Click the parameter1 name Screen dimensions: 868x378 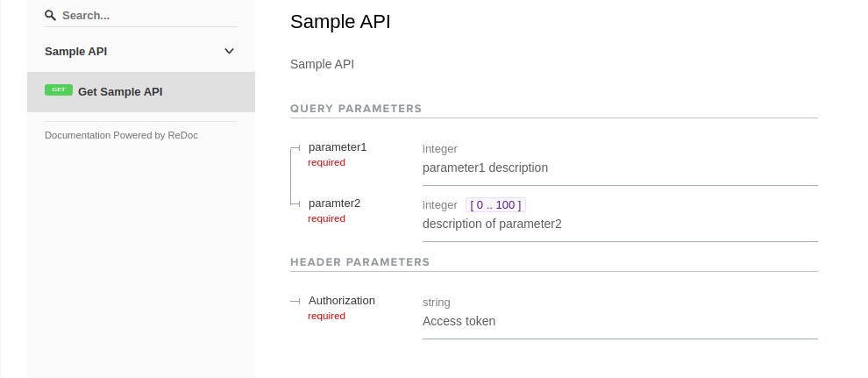[338, 147]
